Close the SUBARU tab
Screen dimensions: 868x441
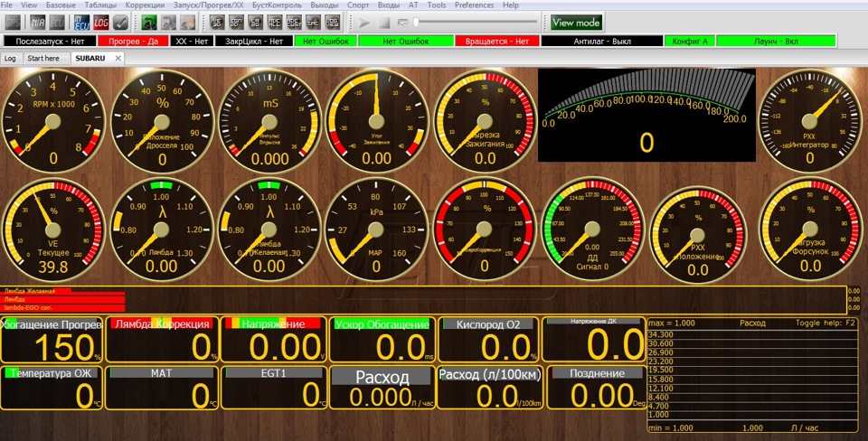118,58
